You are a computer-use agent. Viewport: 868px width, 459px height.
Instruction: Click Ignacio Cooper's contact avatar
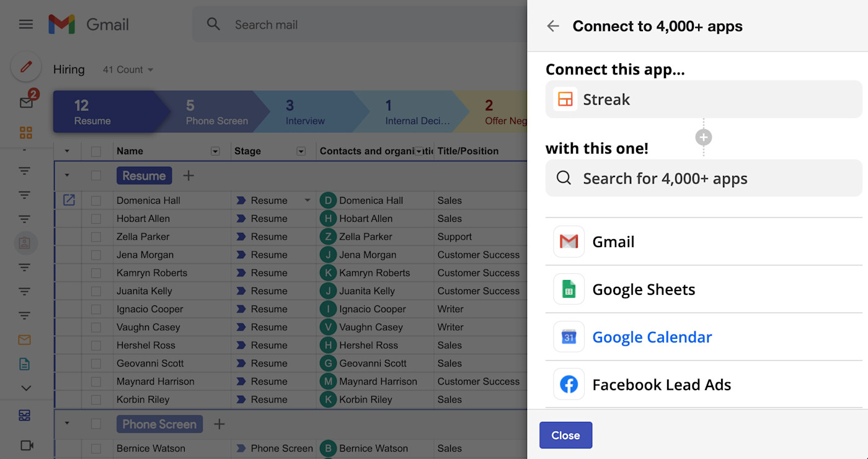(x=328, y=309)
